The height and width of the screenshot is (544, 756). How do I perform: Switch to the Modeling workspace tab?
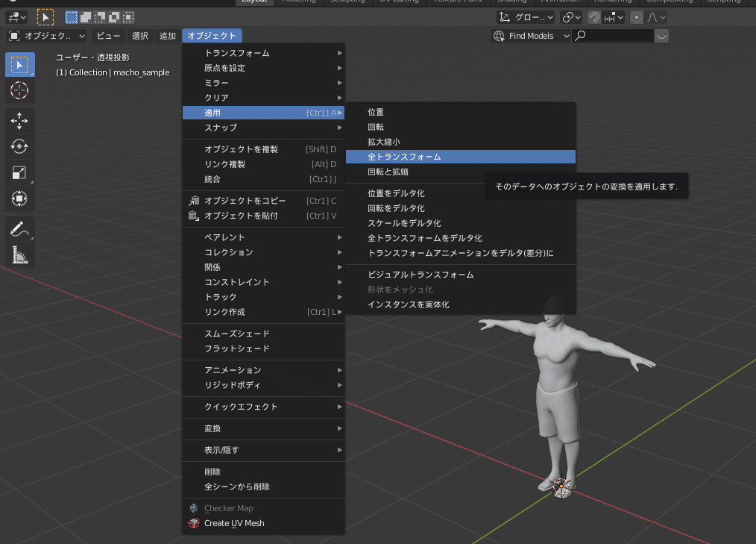(x=299, y=2)
